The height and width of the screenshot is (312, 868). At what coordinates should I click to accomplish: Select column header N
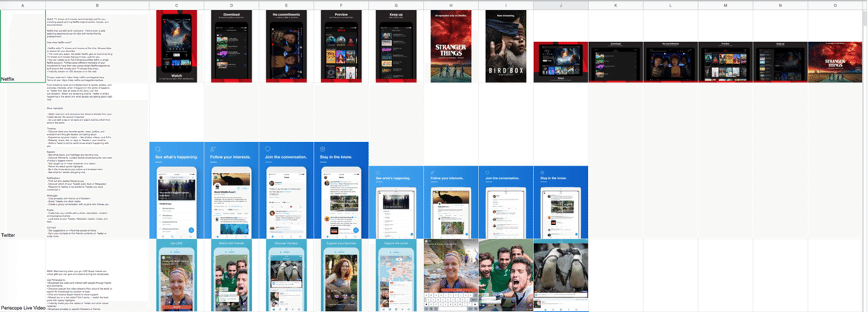[x=780, y=5]
